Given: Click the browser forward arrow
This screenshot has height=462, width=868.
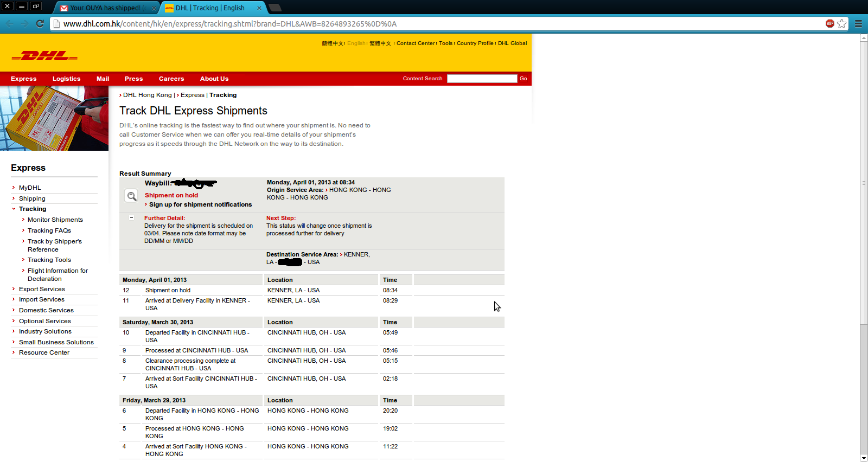Looking at the screenshot, I should pyautogui.click(x=24, y=24).
